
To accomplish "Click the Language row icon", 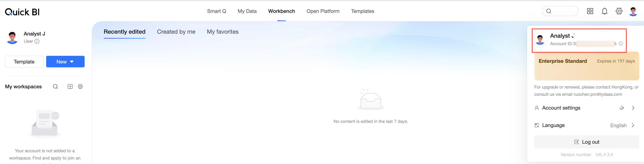I will pos(537,125).
